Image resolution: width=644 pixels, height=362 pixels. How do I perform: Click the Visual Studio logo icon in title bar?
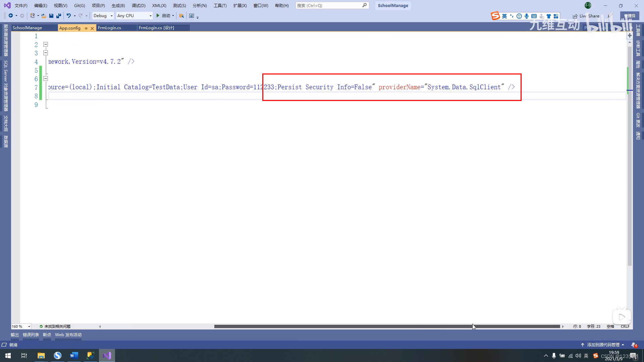click(x=7, y=5)
